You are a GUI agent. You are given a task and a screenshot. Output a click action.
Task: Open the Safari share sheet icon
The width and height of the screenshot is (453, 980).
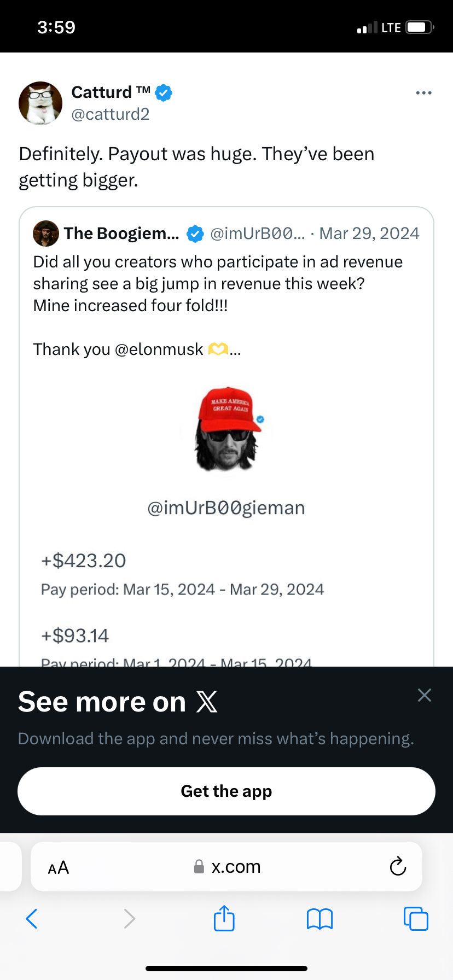pyautogui.click(x=224, y=918)
